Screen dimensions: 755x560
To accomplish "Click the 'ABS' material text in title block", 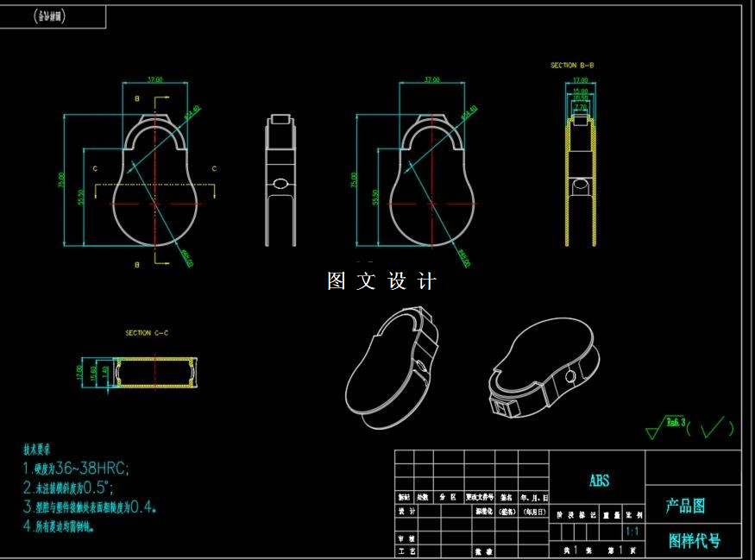I will tap(600, 480).
